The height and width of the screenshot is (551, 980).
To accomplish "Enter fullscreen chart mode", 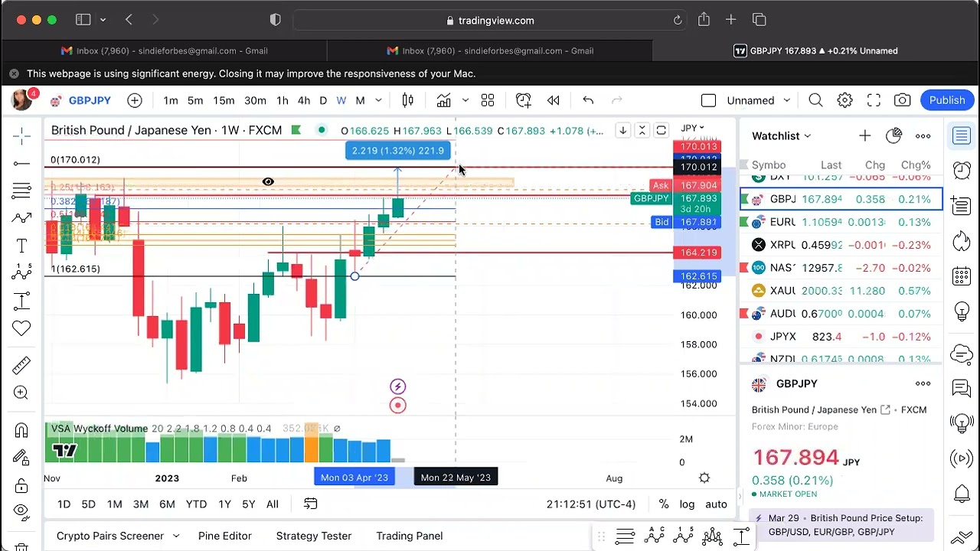I will (x=874, y=100).
